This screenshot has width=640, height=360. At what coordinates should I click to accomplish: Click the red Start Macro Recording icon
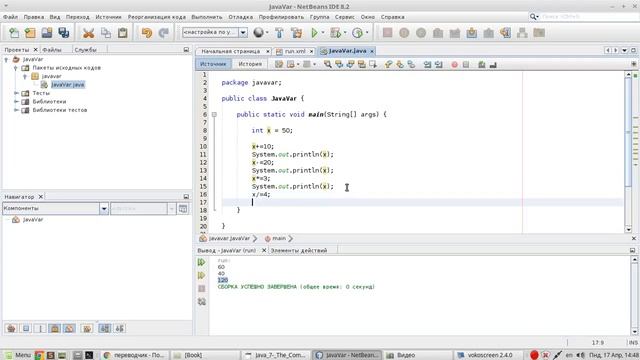click(x=454, y=64)
